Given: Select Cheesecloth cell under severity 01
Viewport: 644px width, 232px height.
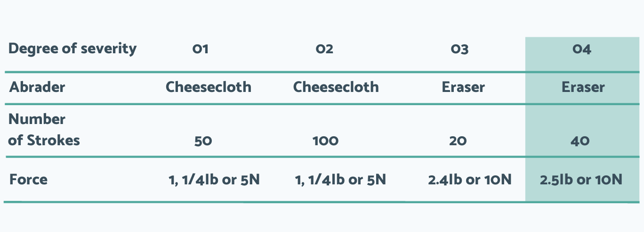Looking at the screenshot, I should pos(209,87).
